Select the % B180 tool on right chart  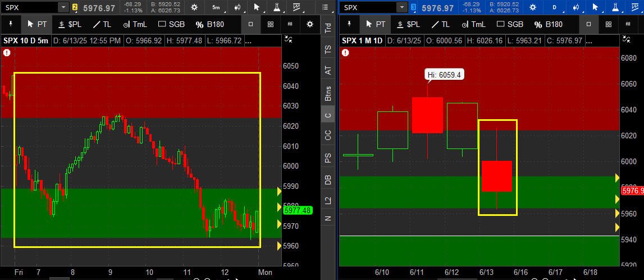pyautogui.click(x=549, y=24)
